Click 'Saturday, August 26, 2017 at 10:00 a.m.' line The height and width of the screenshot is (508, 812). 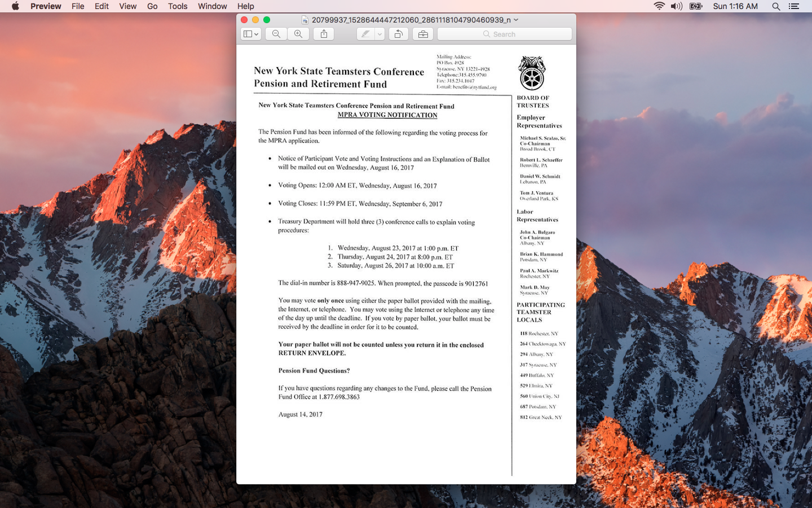[x=395, y=265]
